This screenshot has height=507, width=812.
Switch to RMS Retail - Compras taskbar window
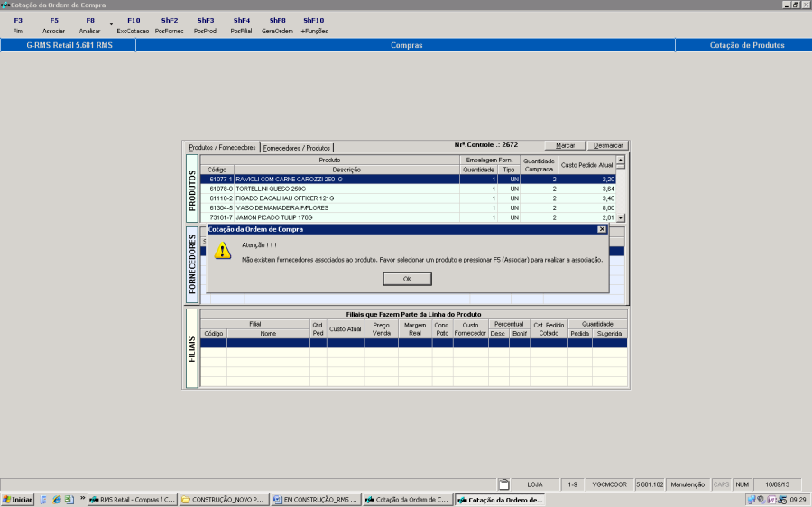tap(133, 500)
